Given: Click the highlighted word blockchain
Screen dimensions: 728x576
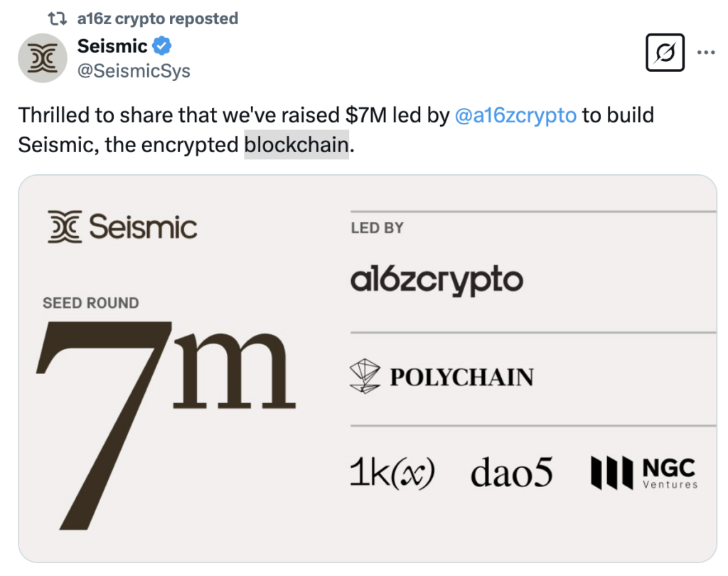Looking at the screenshot, I should pyautogui.click(x=296, y=144).
